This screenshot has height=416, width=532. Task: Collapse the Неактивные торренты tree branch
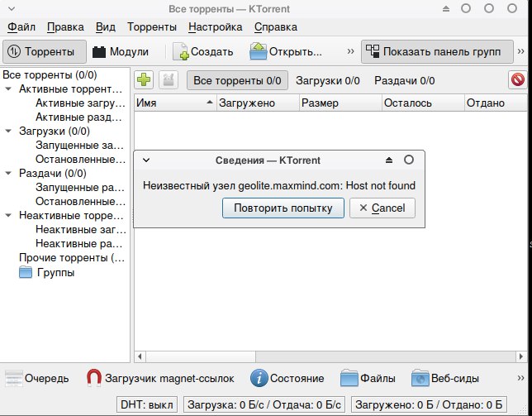tap(8, 215)
